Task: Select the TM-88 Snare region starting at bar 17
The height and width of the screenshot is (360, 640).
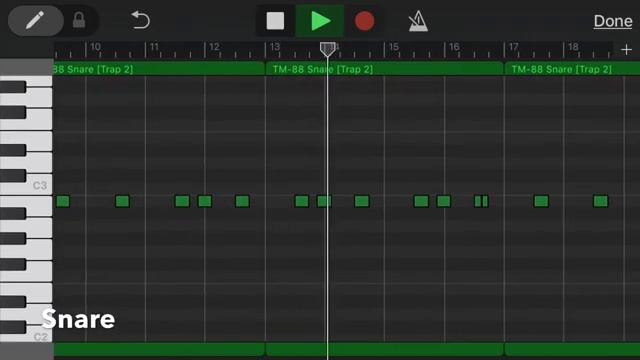Action: [x=572, y=69]
